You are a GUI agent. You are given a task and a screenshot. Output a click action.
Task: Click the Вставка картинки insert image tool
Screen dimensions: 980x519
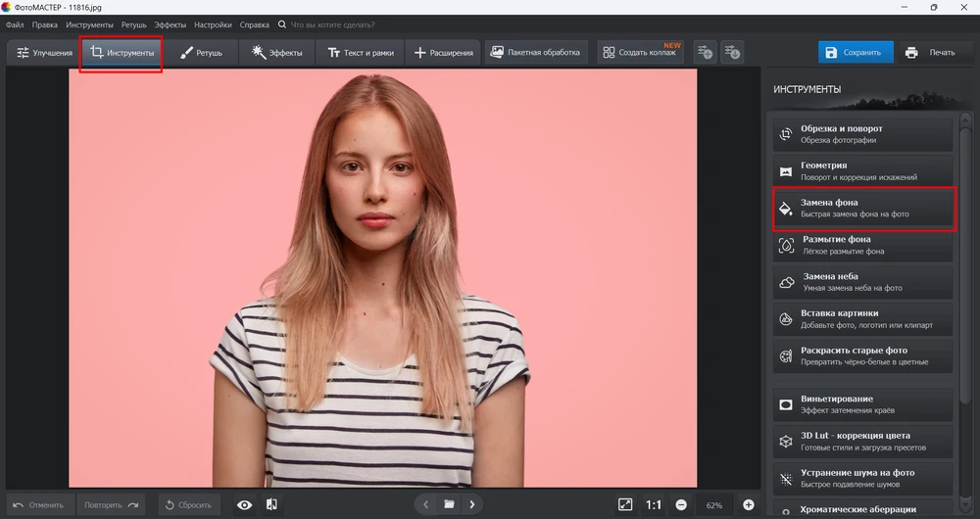(x=862, y=319)
